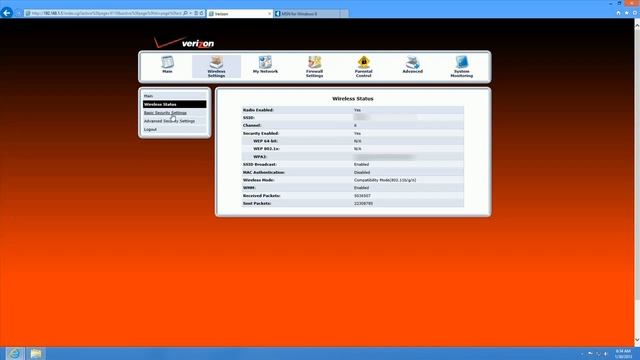Click the page scrollbar up arrow
640x360 pixels.
tap(637, 25)
